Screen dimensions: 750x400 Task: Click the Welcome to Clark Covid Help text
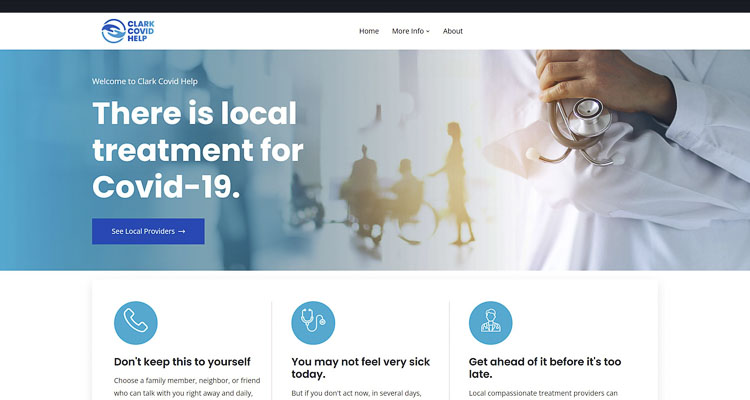(x=145, y=81)
